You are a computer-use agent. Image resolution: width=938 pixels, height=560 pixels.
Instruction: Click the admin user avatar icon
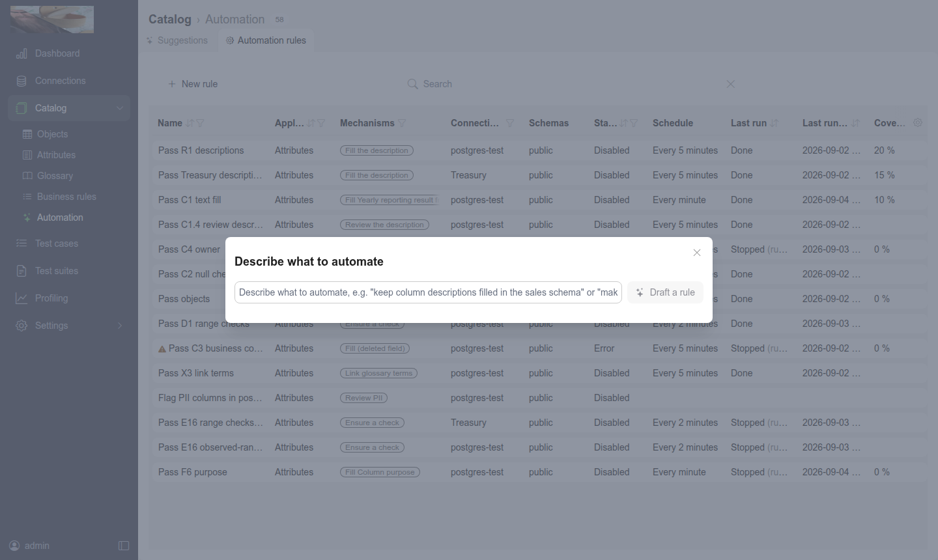click(14, 546)
